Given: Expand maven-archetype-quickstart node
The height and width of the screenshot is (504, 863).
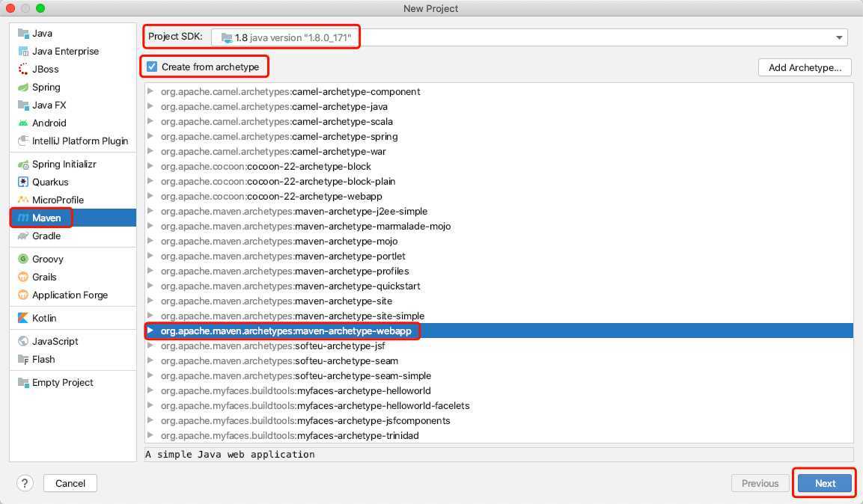Looking at the screenshot, I should [x=150, y=286].
